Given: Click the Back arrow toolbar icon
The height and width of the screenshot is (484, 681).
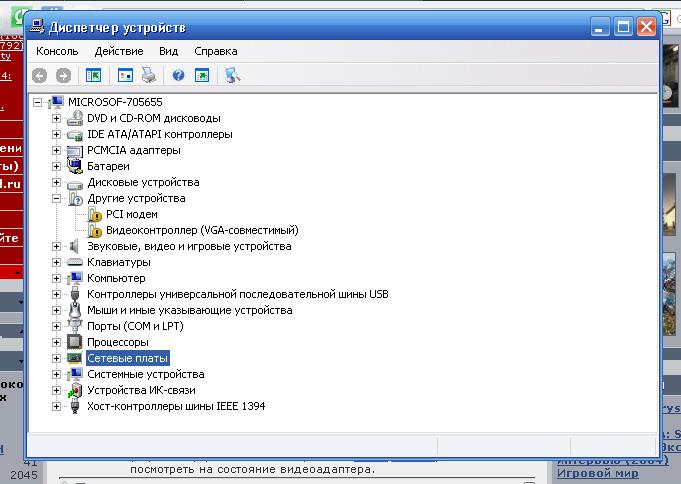Looking at the screenshot, I should (40, 76).
